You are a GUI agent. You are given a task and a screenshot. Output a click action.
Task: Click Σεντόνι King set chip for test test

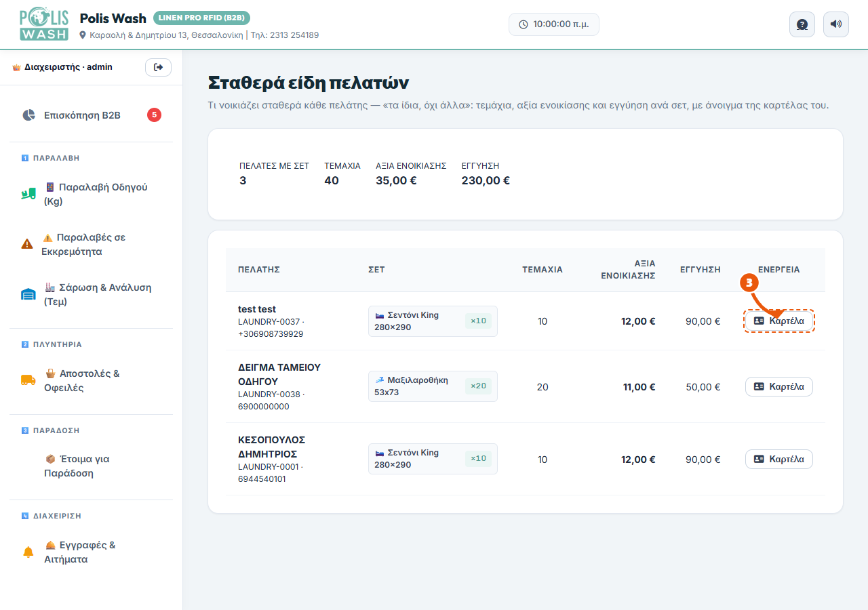point(433,321)
